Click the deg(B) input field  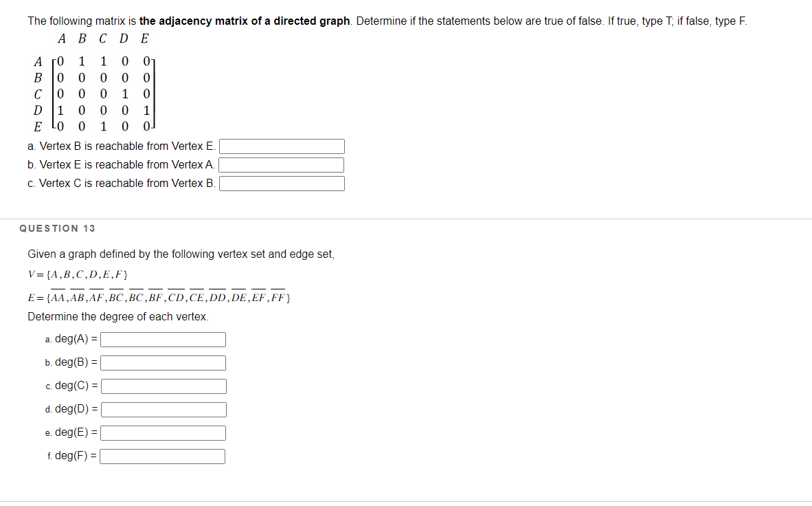pos(162,362)
